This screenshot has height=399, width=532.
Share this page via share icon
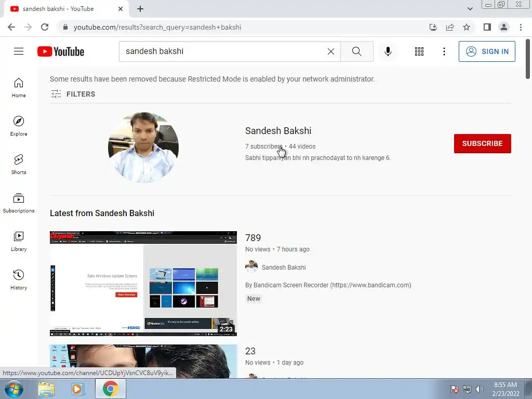click(450, 27)
